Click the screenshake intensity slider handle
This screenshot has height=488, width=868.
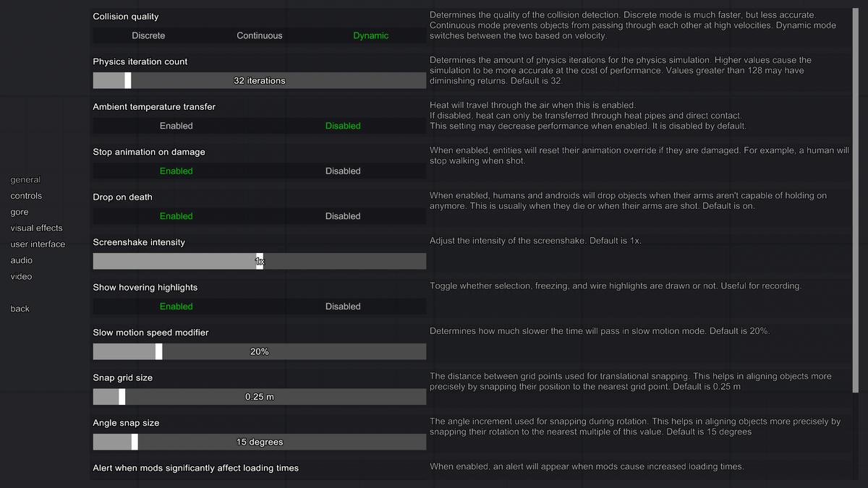point(260,261)
